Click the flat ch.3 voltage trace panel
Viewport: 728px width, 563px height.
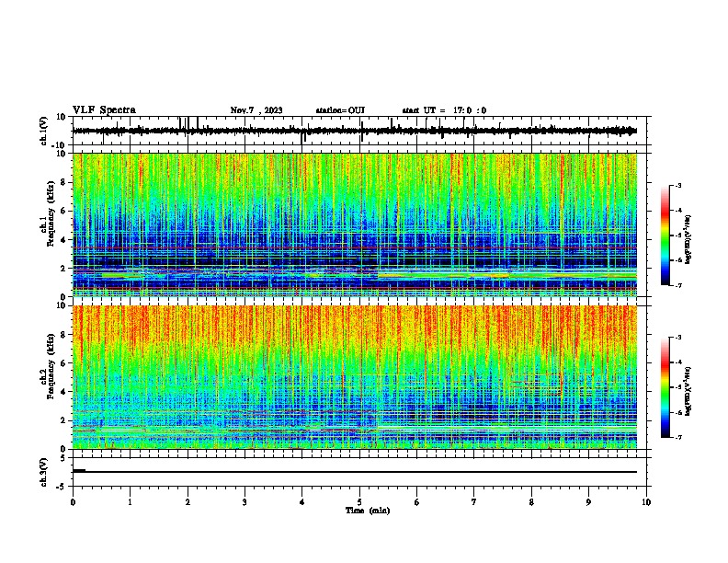coord(359,472)
